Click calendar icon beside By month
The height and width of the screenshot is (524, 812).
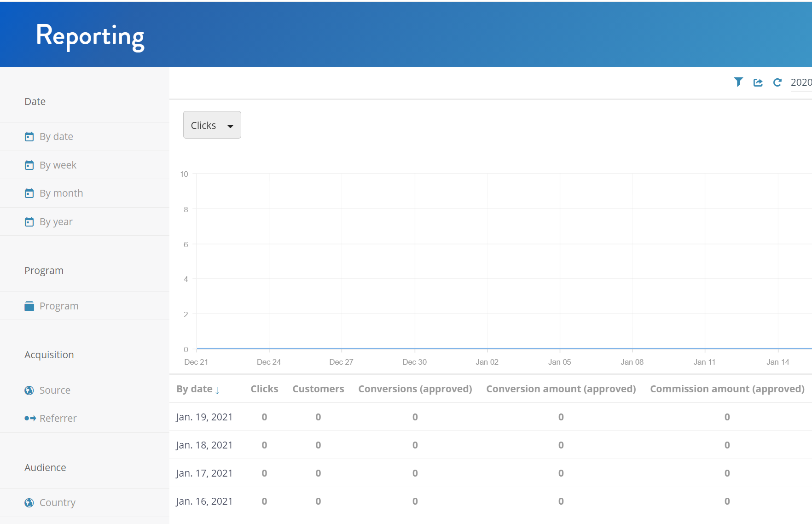point(29,193)
